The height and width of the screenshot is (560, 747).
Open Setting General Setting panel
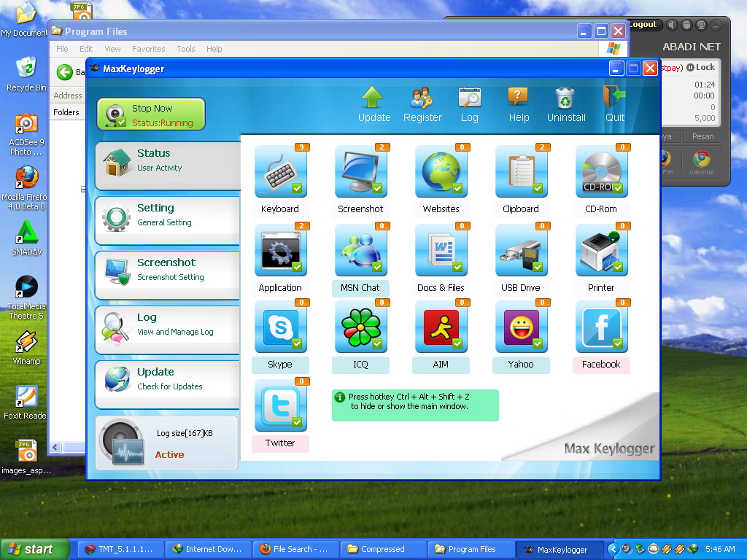click(168, 220)
